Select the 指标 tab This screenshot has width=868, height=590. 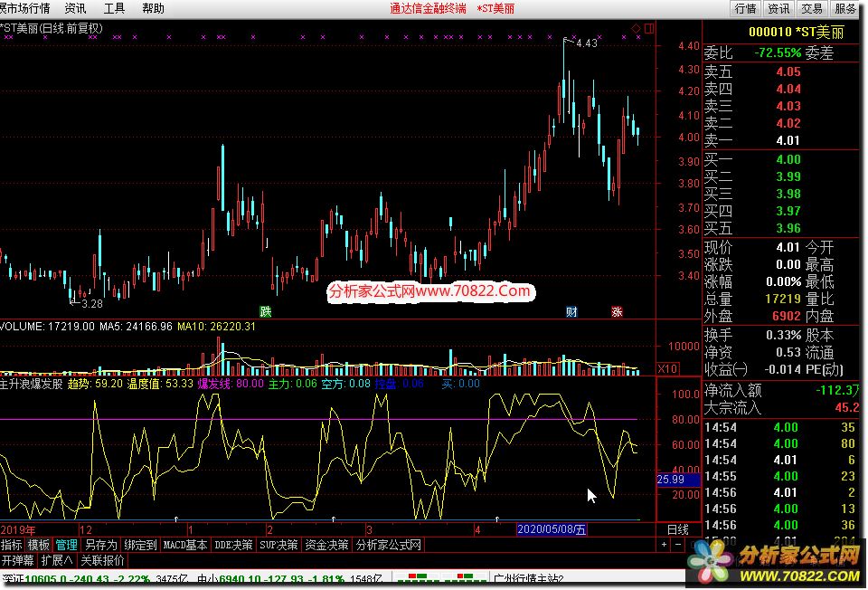[12, 545]
